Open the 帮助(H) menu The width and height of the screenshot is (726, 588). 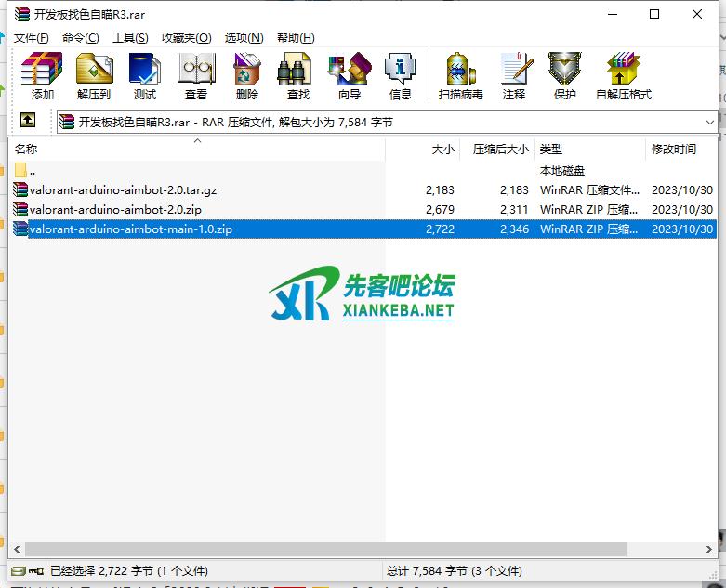(x=296, y=38)
